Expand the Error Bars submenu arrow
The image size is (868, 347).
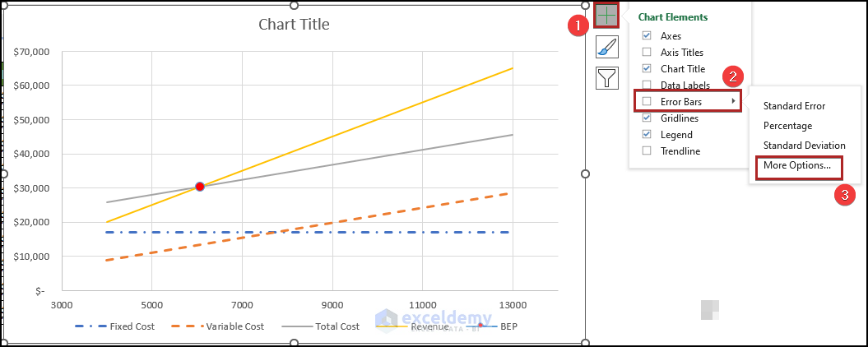coord(733,101)
